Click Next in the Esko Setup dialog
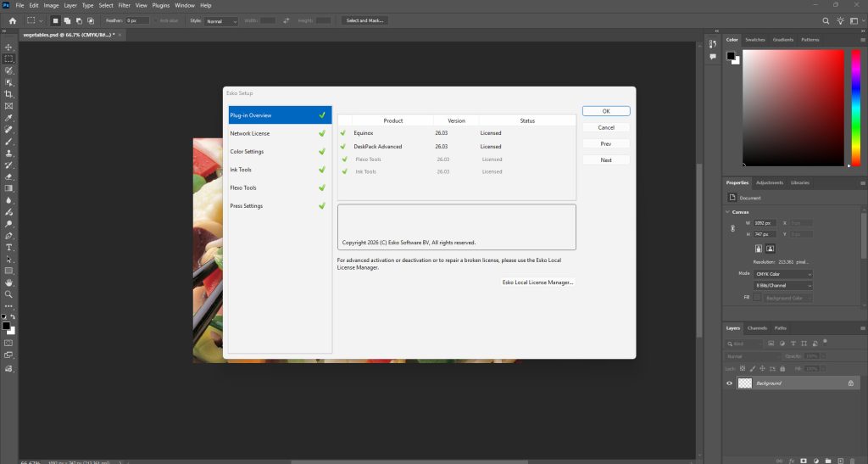The height and width of the screenshot is (464, 868). [x=606, y=160]
